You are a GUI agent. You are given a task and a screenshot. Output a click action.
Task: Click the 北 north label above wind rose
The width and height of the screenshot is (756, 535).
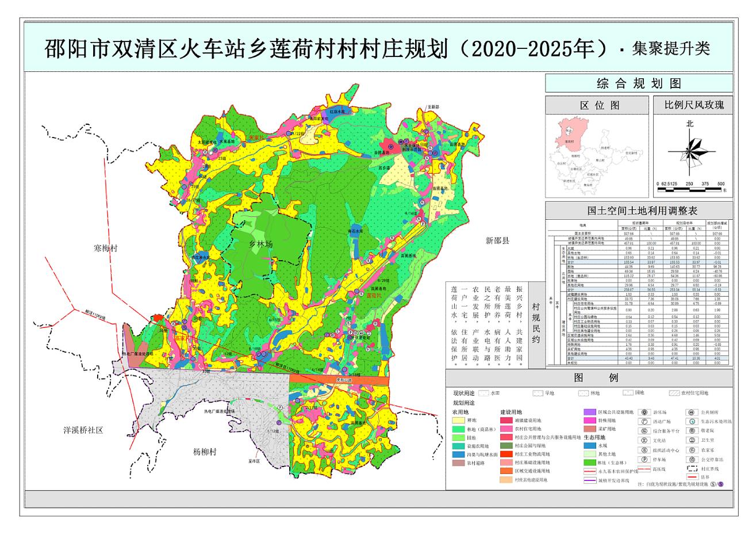tap(689, 123)
